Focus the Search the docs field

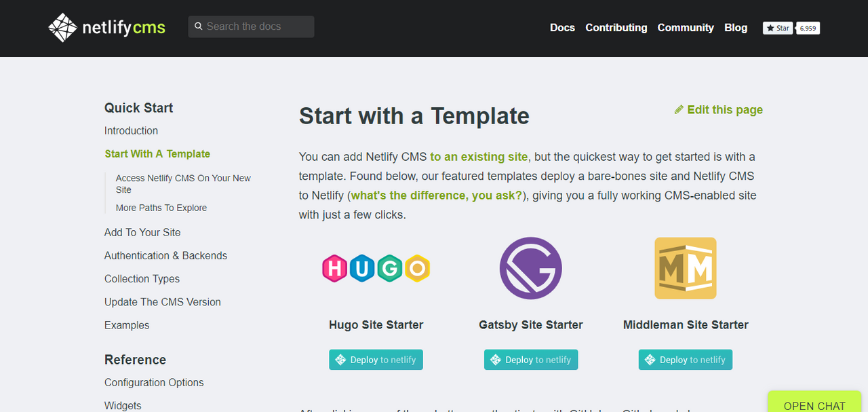click(x=251, y=26)
